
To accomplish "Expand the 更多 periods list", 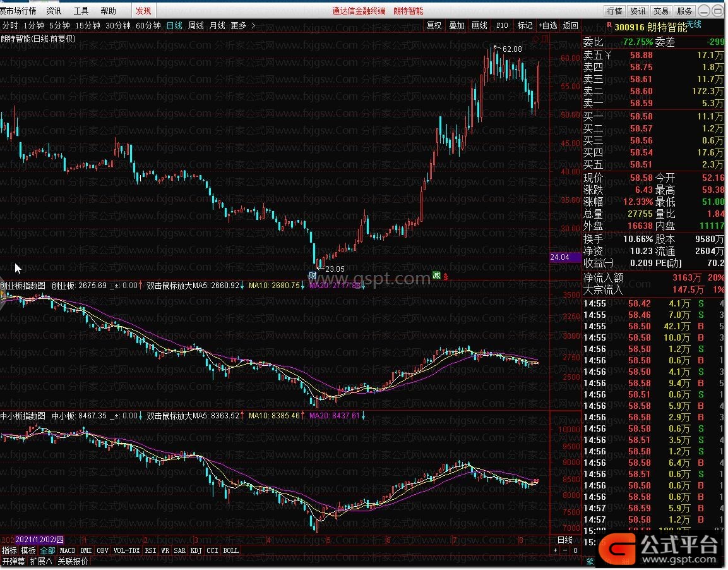I will [x=242, y=25].
